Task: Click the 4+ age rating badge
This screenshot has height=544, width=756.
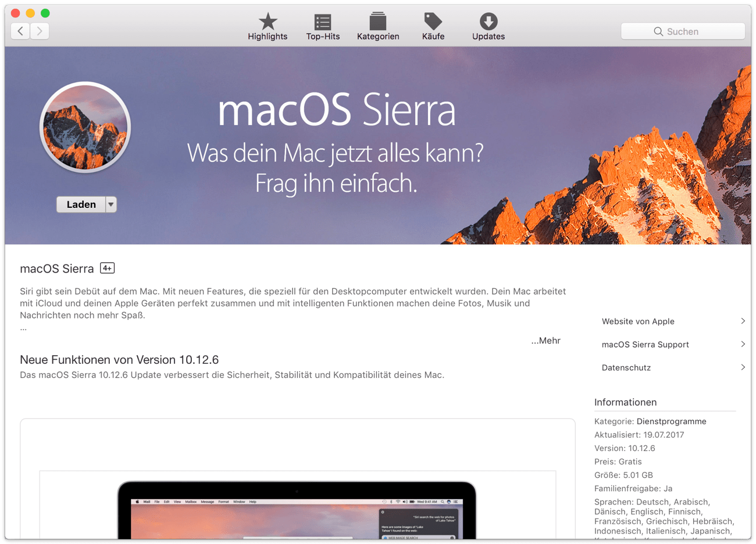Action: click(107, 268)
